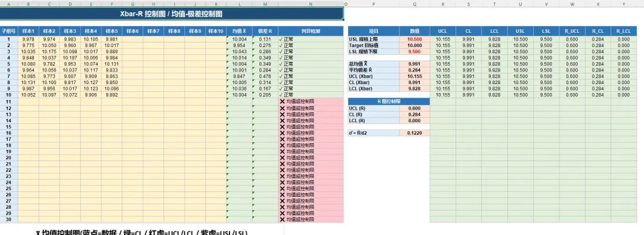The width and height of the screenshot is (644, 235).
Task: Click the LSL header in the helper table
Action: (546, 31)
